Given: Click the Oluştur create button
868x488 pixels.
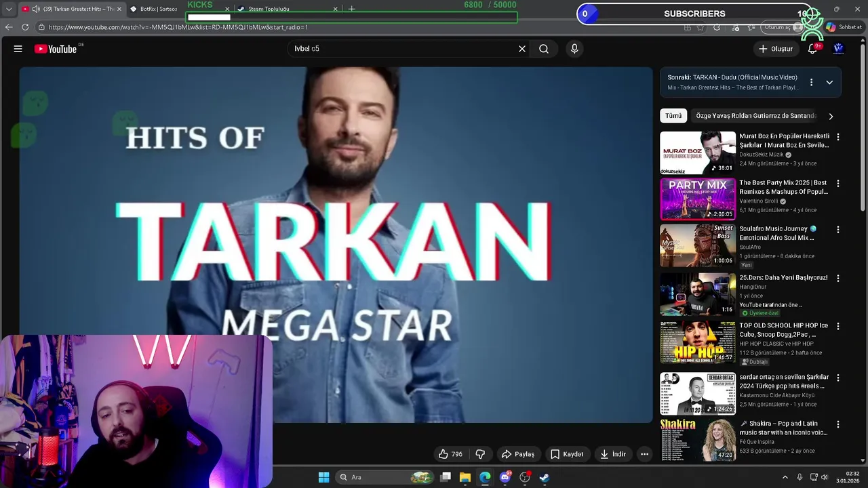Looking at the screenshot, I should click(775, 49).
